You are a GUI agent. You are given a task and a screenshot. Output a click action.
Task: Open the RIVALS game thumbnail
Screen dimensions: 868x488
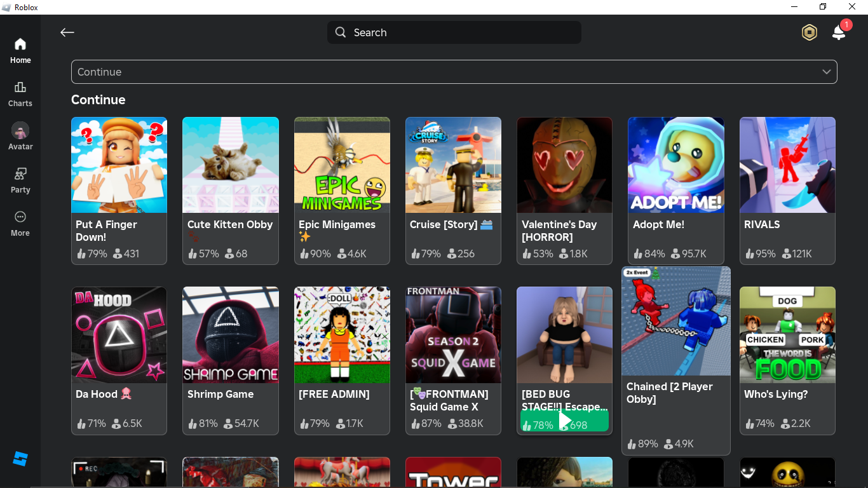787,165
